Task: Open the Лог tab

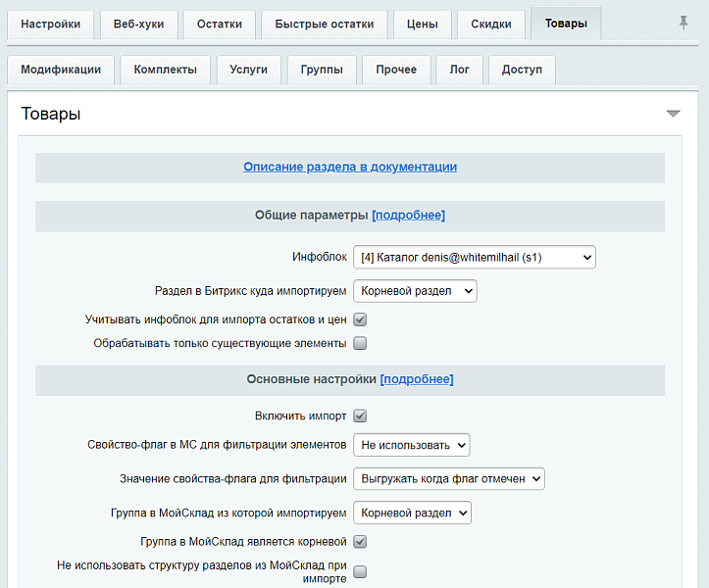Action: 459,70
